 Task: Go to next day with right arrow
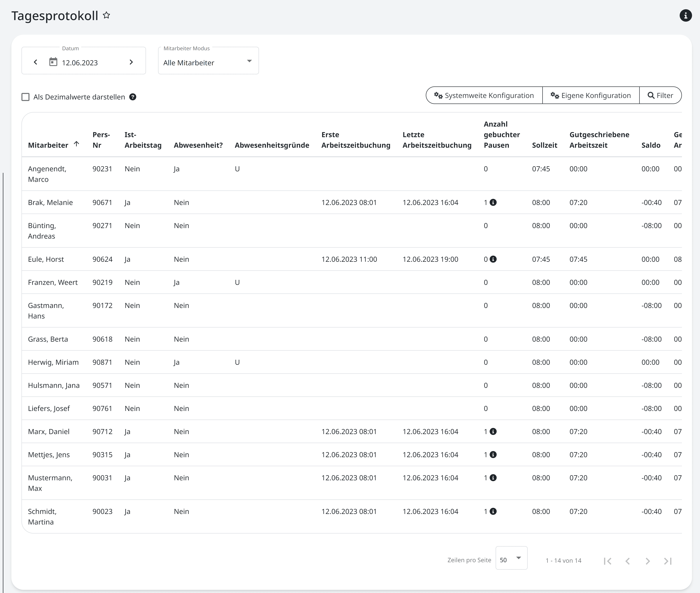(131, 62)
